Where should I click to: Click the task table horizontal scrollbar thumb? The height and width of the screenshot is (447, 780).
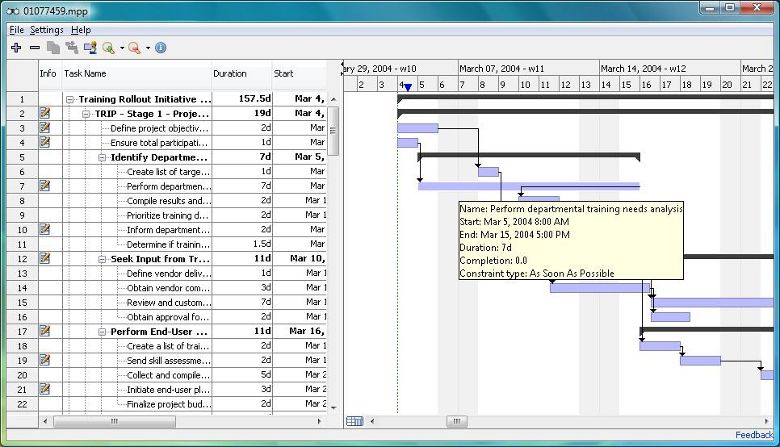(x=113, y=421)
